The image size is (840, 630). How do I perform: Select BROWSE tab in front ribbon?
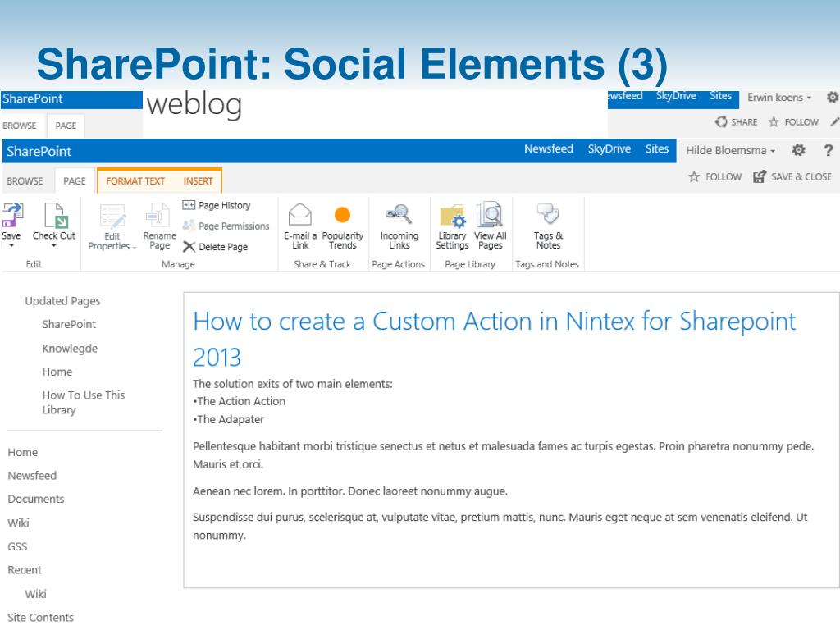[25, 181]
